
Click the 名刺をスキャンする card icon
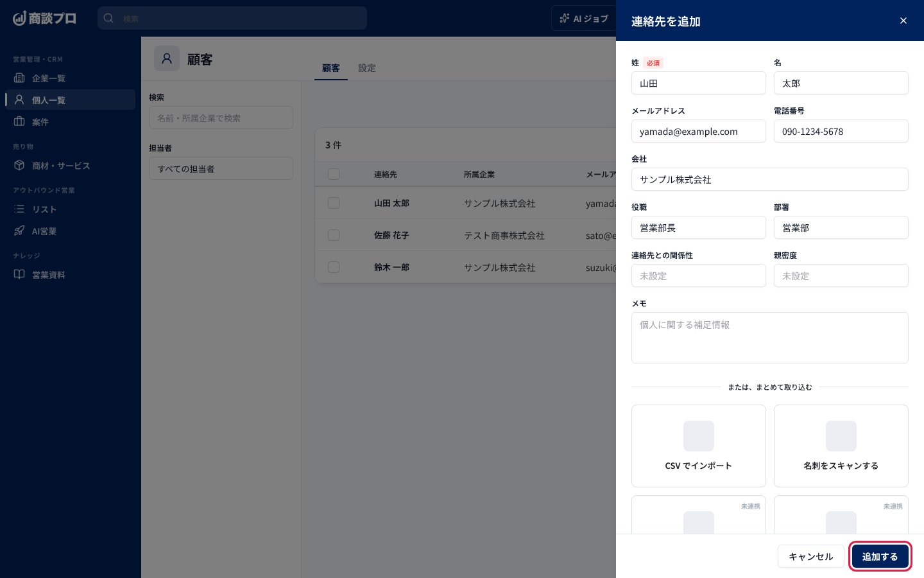(x=841, y=436)
